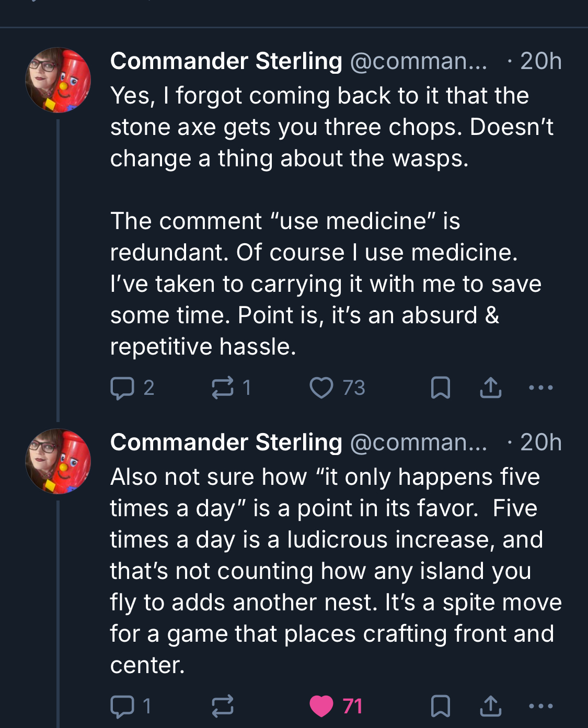
Task: Like the tweet with 73 likes
Action: coord(321,388)
